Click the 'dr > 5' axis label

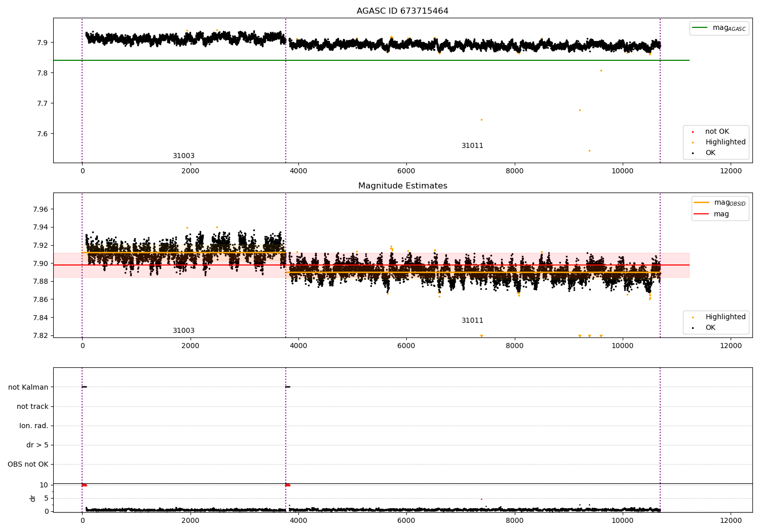[x=37, y=445]
